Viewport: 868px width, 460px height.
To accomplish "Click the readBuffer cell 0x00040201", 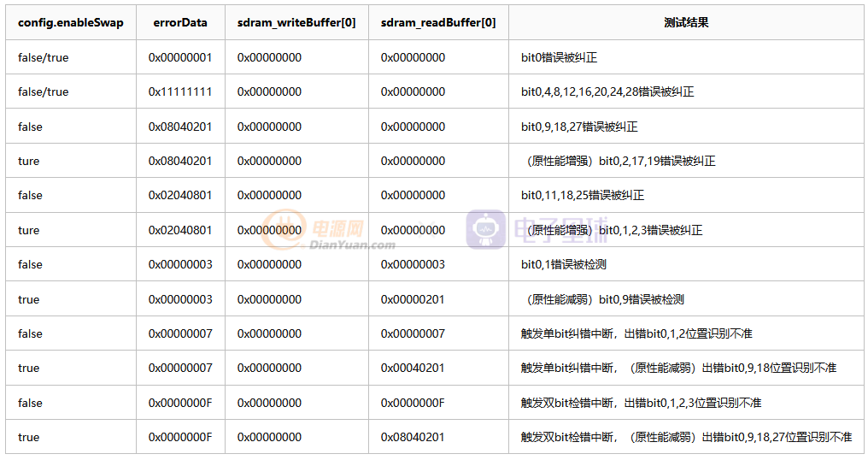I will (x=413, y=368).
